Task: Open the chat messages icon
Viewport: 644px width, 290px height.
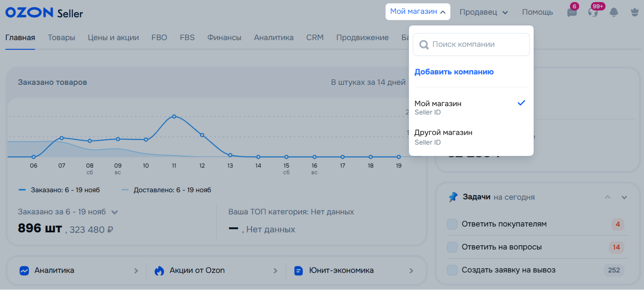Action: [572, 13]
